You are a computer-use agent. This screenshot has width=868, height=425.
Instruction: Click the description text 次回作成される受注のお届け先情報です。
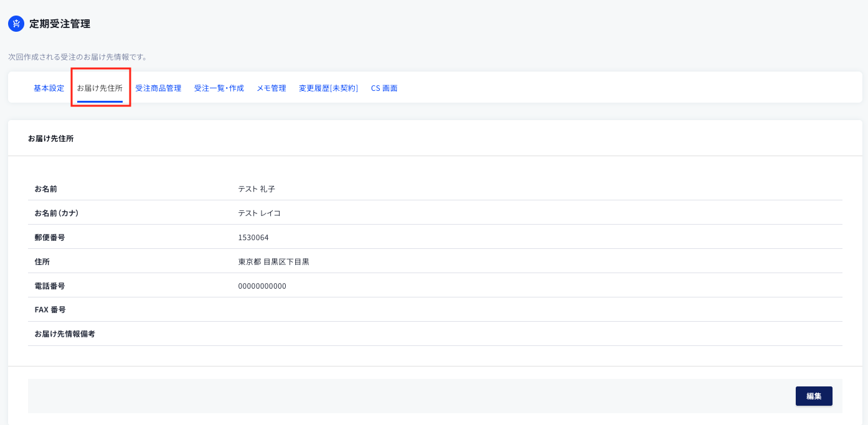click(x=78, y=57)
